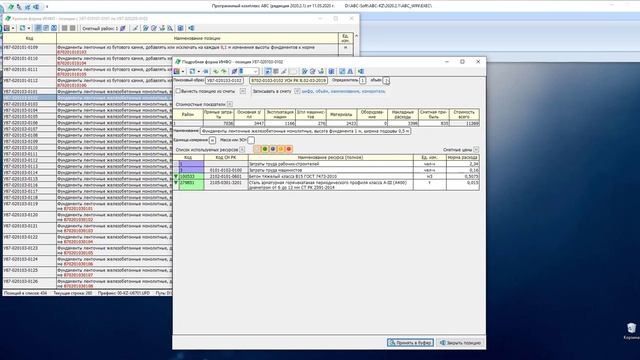Open the 'Сметные цены' button on the right
The height and width of the screenshot is (360, 640).
point(476,150)
